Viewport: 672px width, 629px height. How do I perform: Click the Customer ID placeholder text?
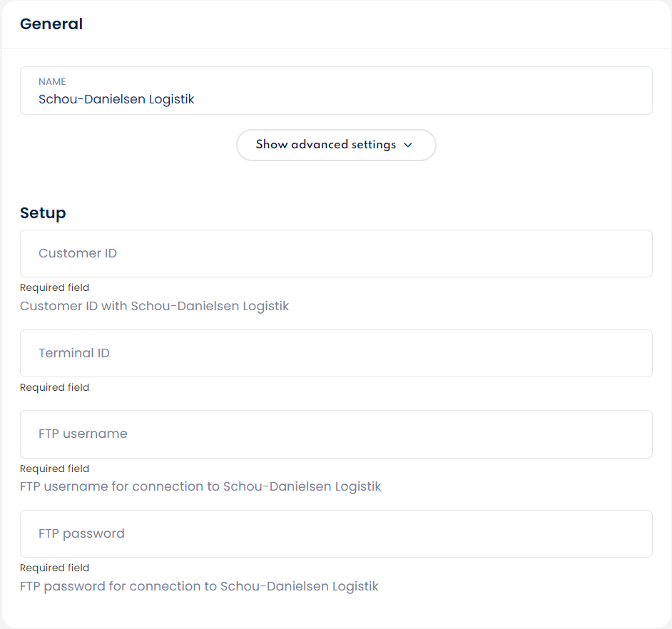(x=78, y=253)
